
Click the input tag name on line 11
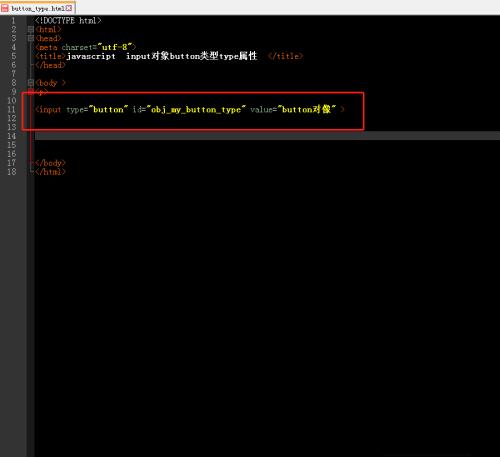49,109
